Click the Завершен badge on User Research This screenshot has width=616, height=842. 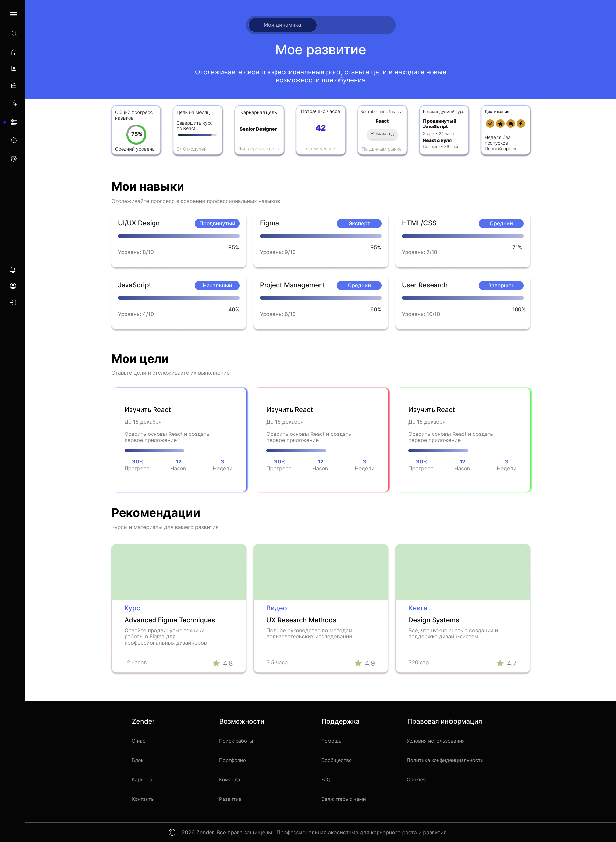click(501, 285)
